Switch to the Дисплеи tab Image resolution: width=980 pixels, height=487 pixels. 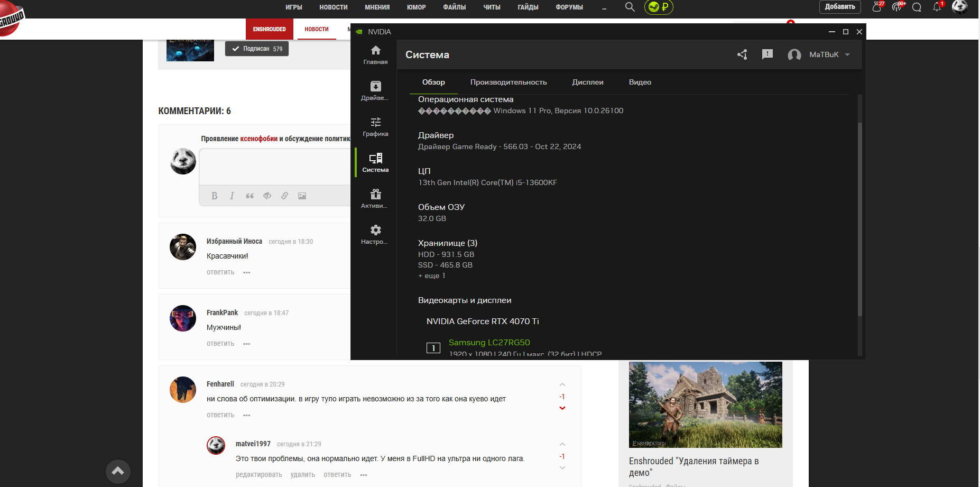[x=588, y=82]
